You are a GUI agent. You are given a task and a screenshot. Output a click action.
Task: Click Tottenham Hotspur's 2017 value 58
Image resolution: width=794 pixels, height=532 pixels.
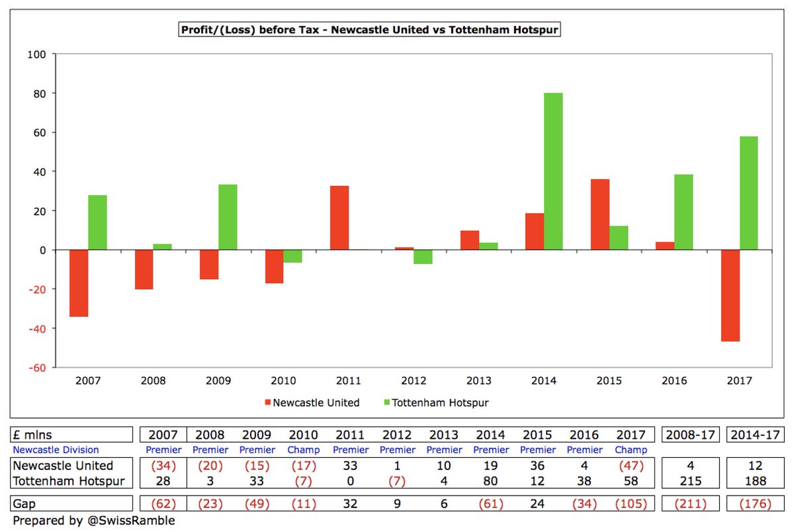click(x=630, y=481)
